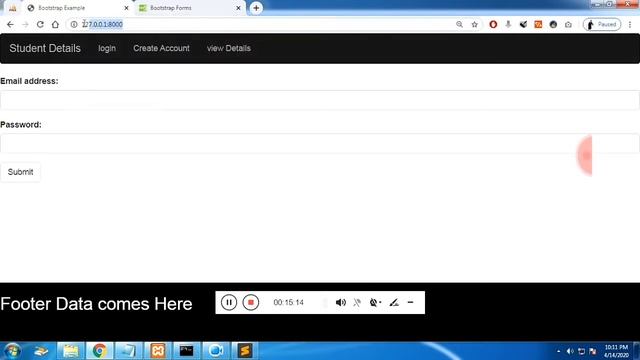This screenshot has height=360, width=640.
Task: Open the Windows Start menu
Action: click(12, 351)
